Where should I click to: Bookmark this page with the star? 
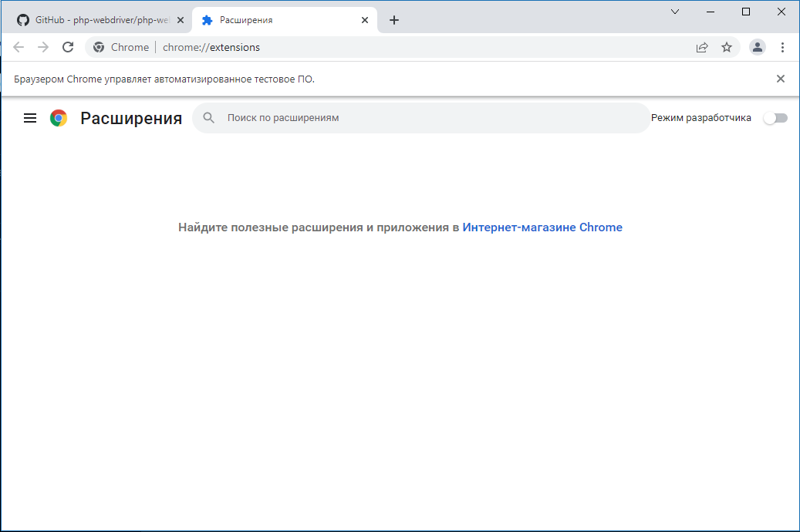pyautogui.click(x=727, y=48)
